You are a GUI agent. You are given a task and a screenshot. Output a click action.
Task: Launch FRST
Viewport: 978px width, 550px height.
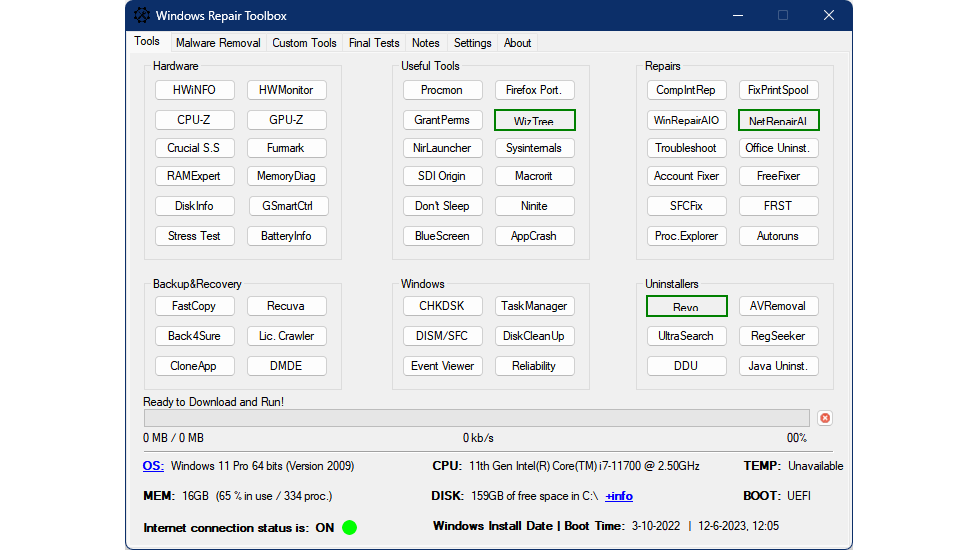tap(778, 206)
